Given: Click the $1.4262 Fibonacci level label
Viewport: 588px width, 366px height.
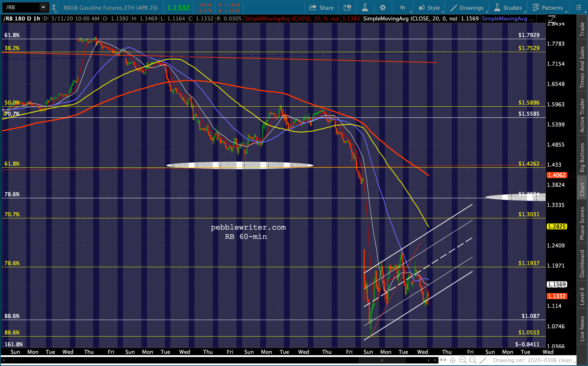Looking at the screenshot, I should (x=529, y=163).
